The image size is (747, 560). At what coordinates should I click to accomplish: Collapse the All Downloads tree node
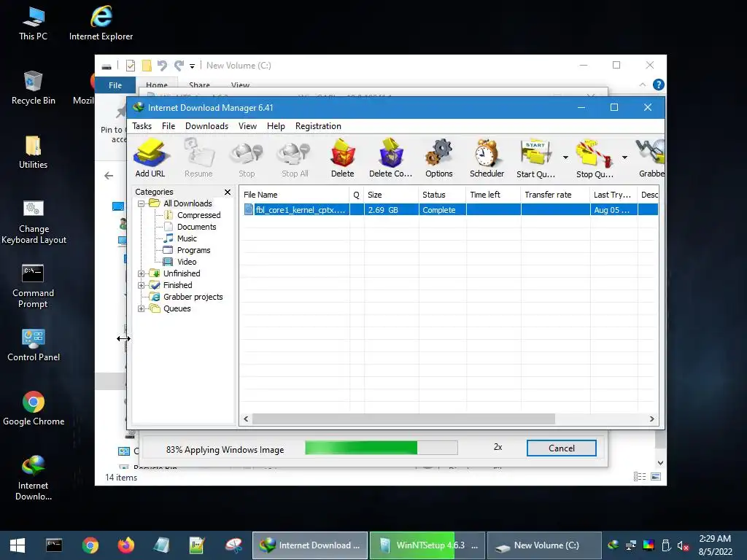(141, 204)
